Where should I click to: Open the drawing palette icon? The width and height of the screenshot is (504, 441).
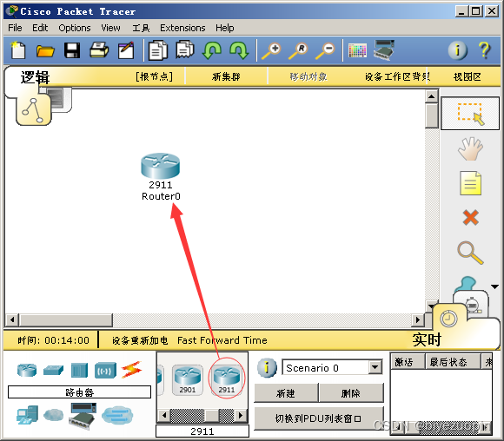pyautogui.click(x=357, y=50)
